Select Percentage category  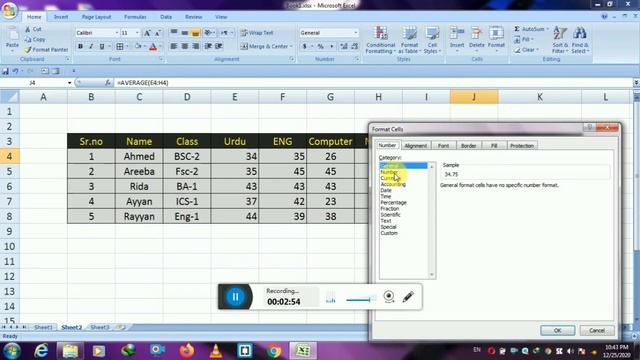click(x=393, y=203)
